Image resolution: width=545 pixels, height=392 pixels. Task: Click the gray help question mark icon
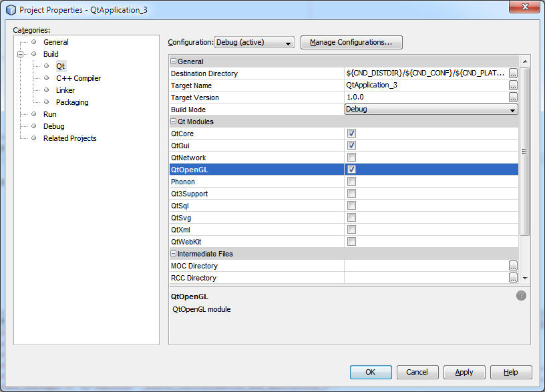coord(521,296)
